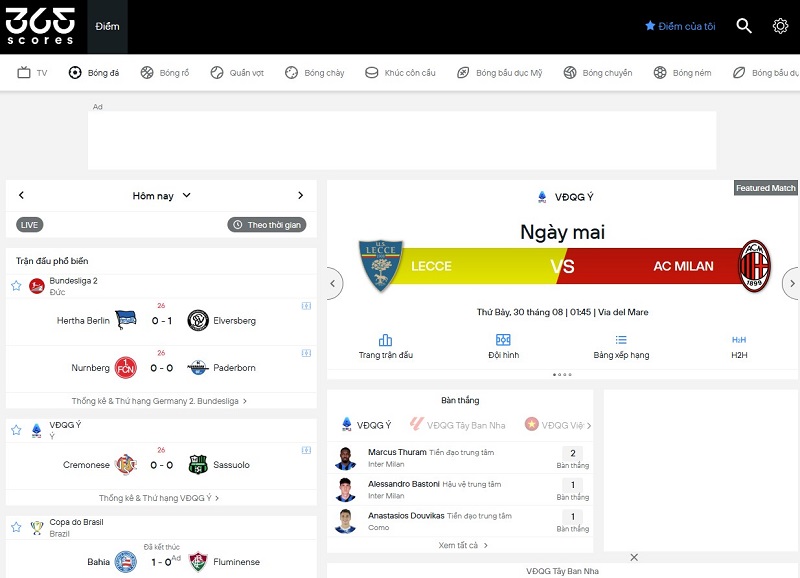Click the Lecce club crest

[381, 266]
